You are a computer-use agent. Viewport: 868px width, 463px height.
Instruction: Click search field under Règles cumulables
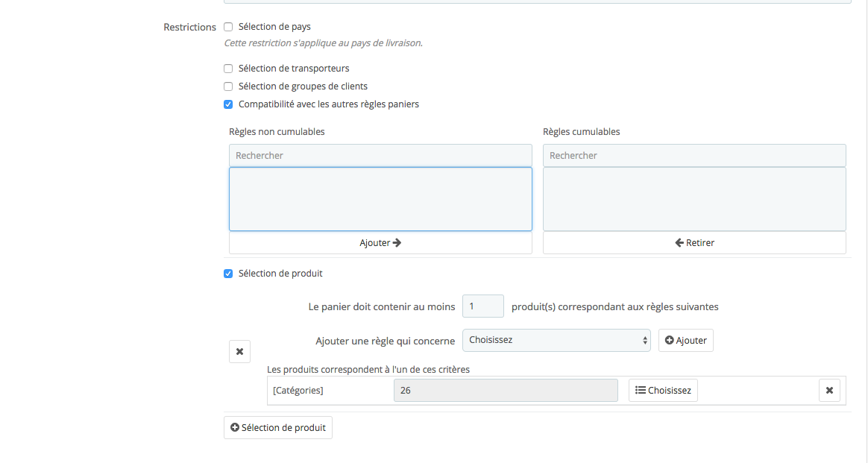pyautogui.click(x=694, y=156)
